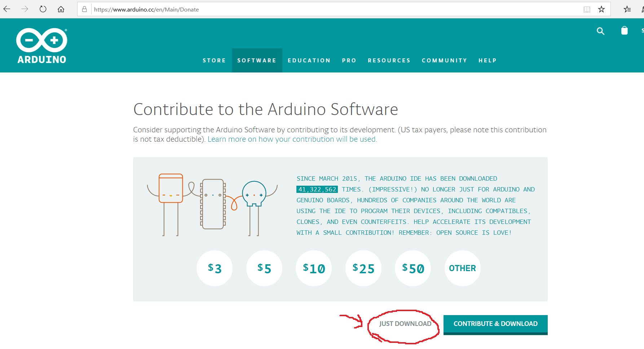Open the PRO menu item
This screenshot has width=644, height=349.
(349, 61)
